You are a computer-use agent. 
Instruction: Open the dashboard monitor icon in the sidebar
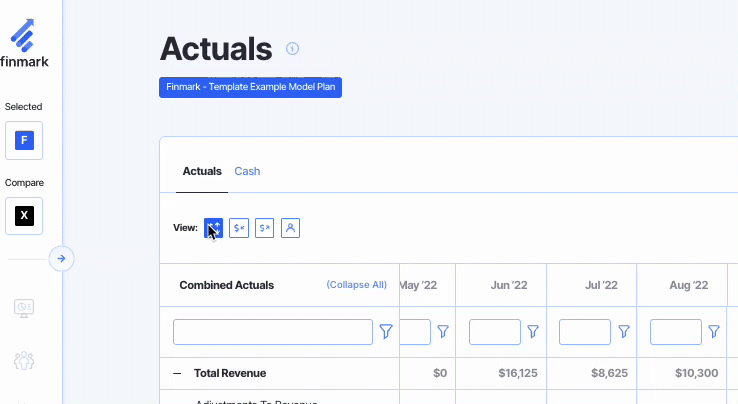coord(25,308)
